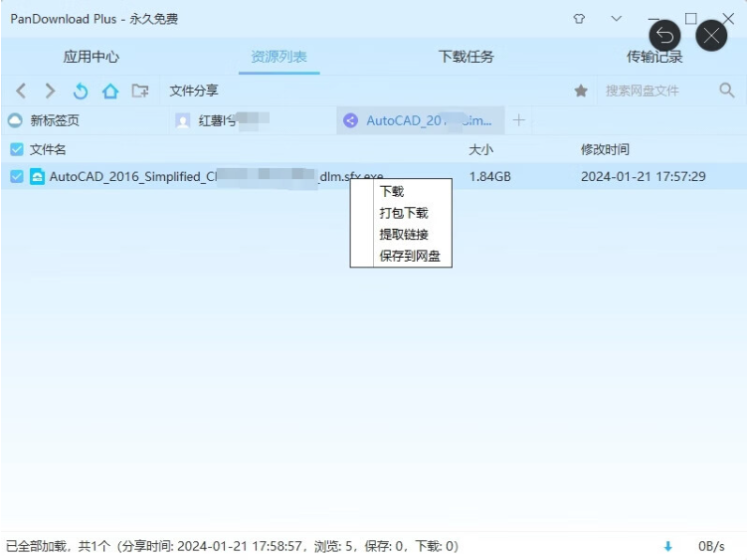Open the 应用中心 tab
This screenshot has width=747, height=560.
coord(91,57)
